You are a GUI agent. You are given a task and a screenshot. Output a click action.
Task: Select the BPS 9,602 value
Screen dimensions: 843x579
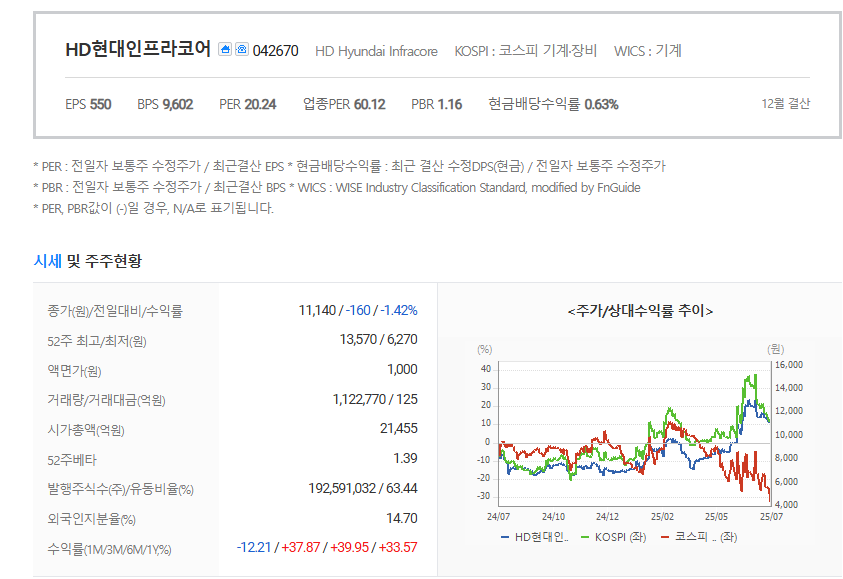[165, 104]
